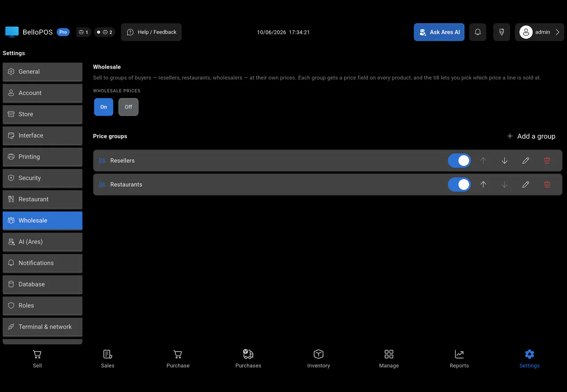
Task: Go to Inventory in bottom navigation
Action: pyautogui.click(x=319, y=359)
